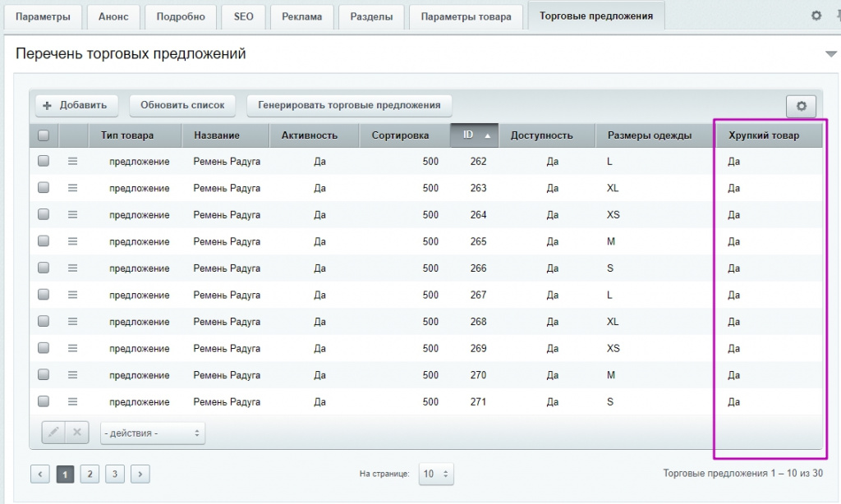
Task: Select the checkbox for offer ID 268
Action: point(44,321)
